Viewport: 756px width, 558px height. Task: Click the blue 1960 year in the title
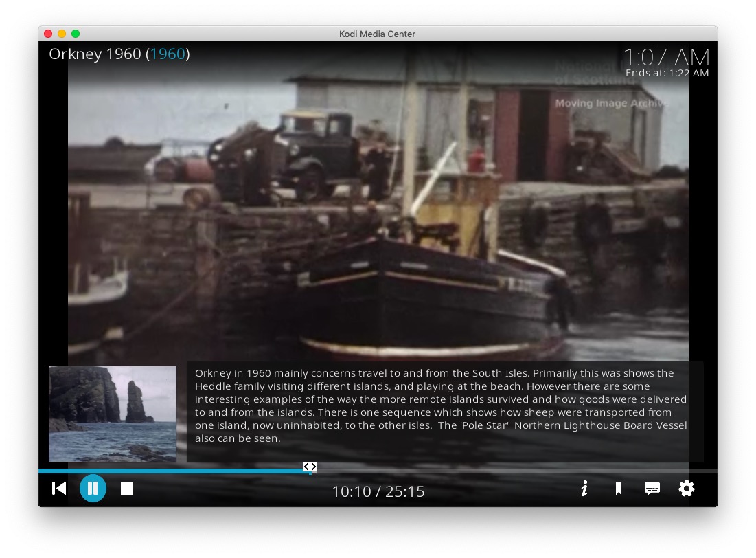(168, 54)
